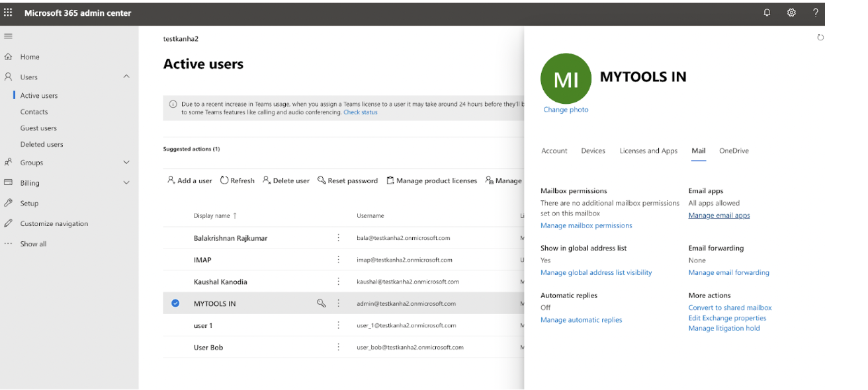
Task: Click the Microsoft 365 admin center title
Action: click(78, 13)
